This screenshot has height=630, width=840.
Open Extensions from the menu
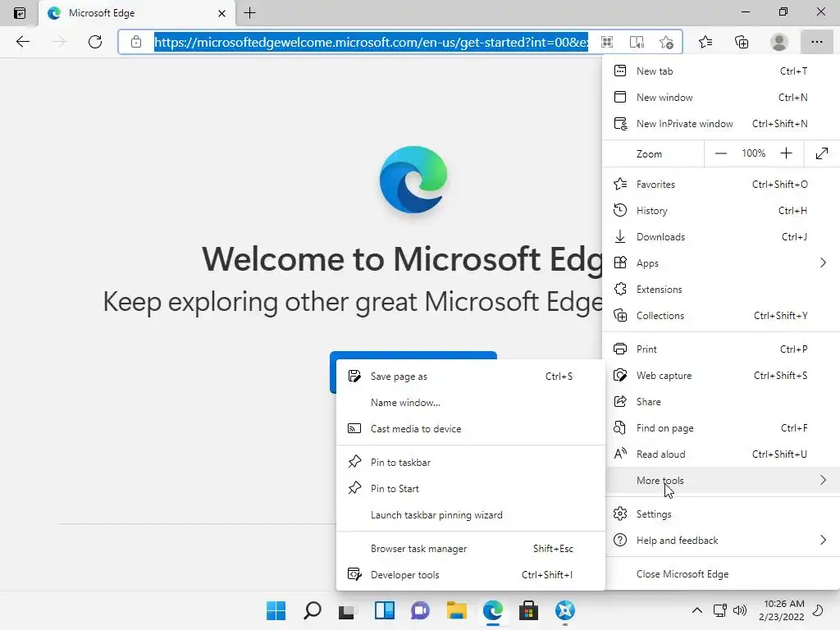721,290
